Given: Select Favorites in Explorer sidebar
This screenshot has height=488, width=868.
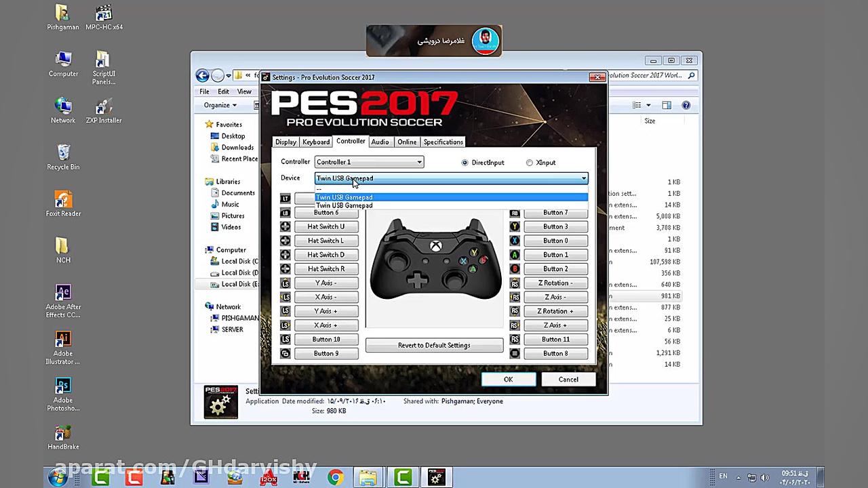Looking at the screenshot, I should pos(229,125).
